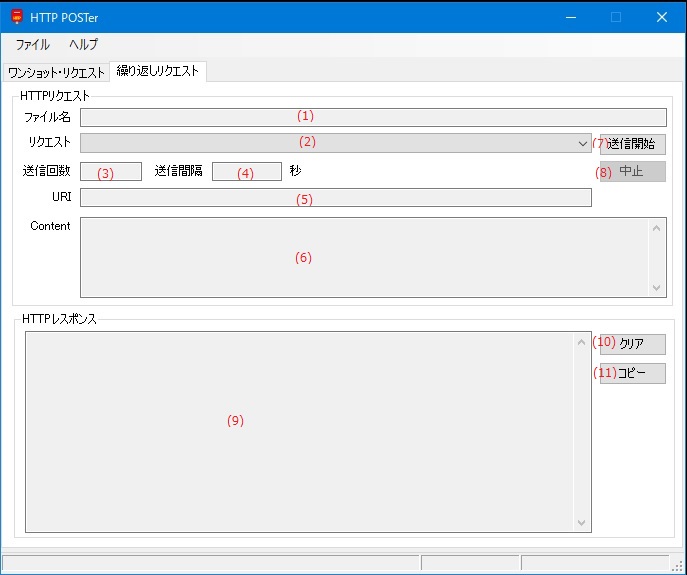Screen dimensions: 687x575
Task: Open the ヘルプ menu
Action: (83, 44)
